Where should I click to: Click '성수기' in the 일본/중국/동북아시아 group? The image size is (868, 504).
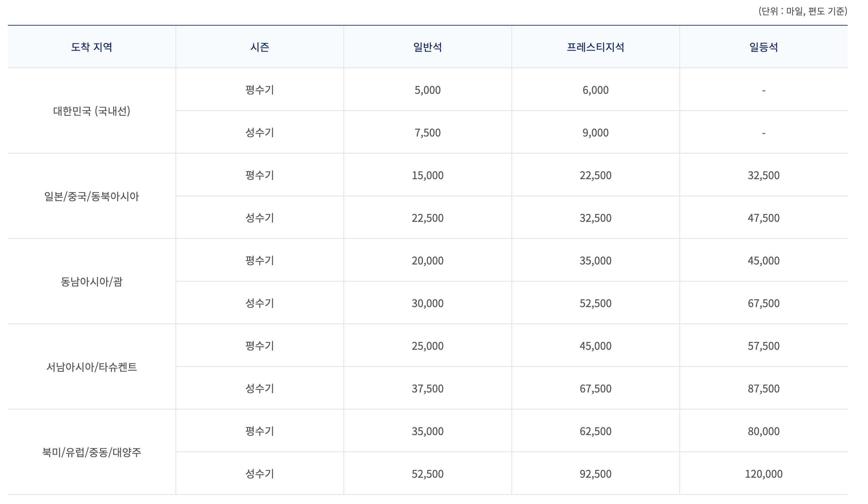click(x=260, y=218)
